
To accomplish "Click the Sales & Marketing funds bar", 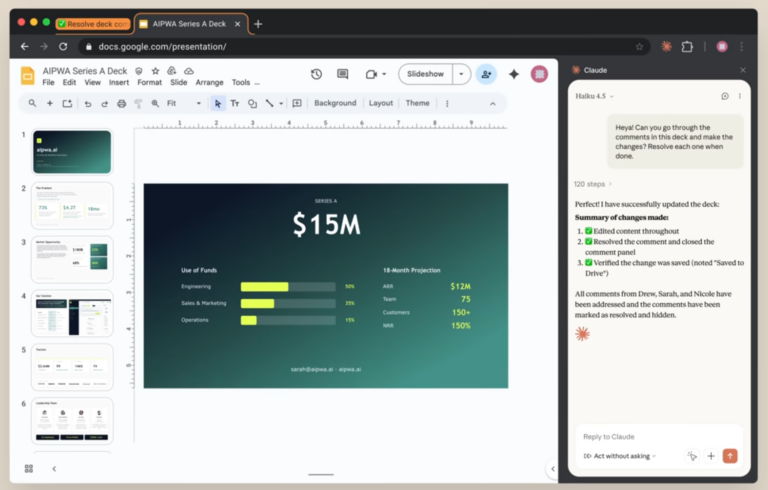I will click(x=288, y=303).
